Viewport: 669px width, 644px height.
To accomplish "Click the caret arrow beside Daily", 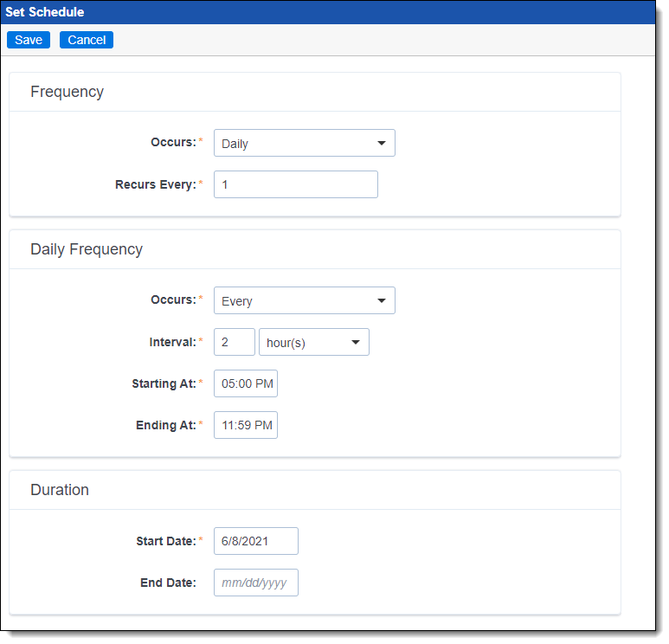I will coord(382,144).
